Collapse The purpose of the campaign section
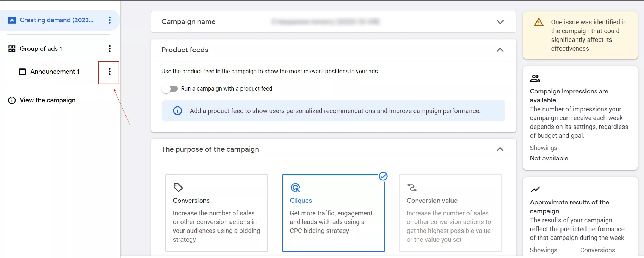 (500, 149)
